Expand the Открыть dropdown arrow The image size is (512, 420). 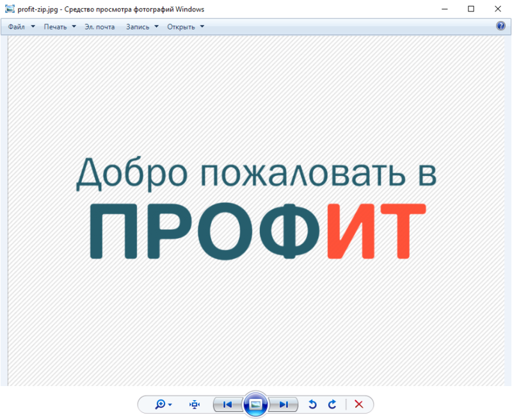(x=202, y=26)
